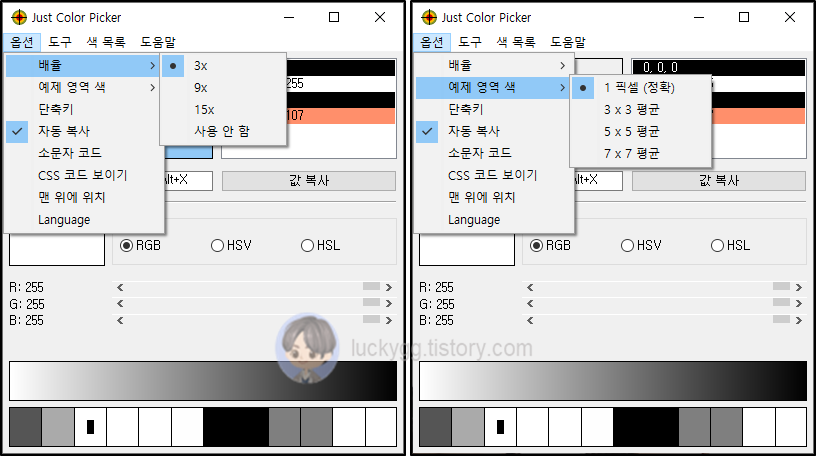
Task: Click 단축키 in right window menu
Action: [x=493, y=109]
